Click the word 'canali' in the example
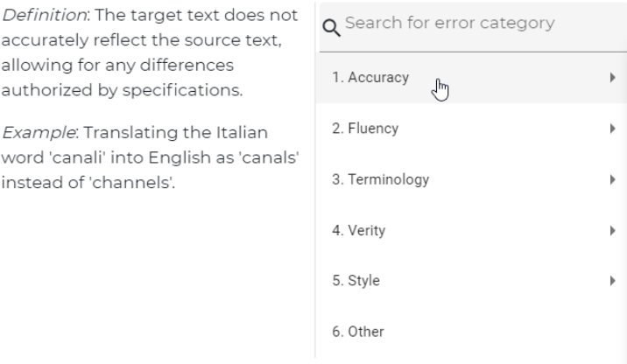 77,157
